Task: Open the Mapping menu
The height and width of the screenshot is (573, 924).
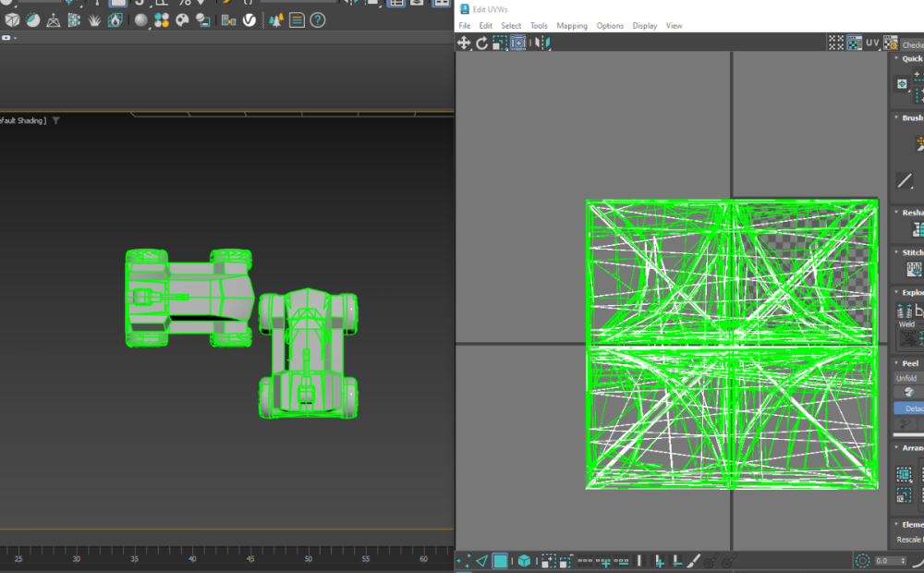Action: click(x=571, y=26)
